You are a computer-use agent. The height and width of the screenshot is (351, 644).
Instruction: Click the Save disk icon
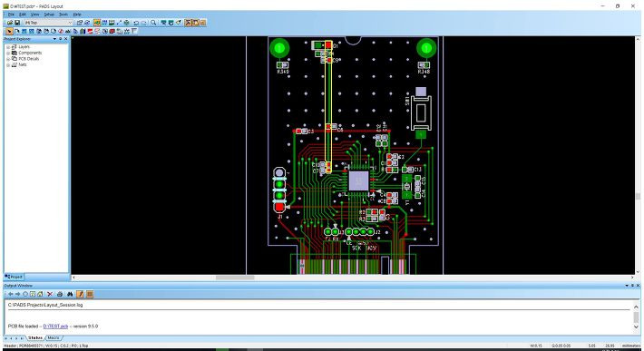[x=17, y=23]
